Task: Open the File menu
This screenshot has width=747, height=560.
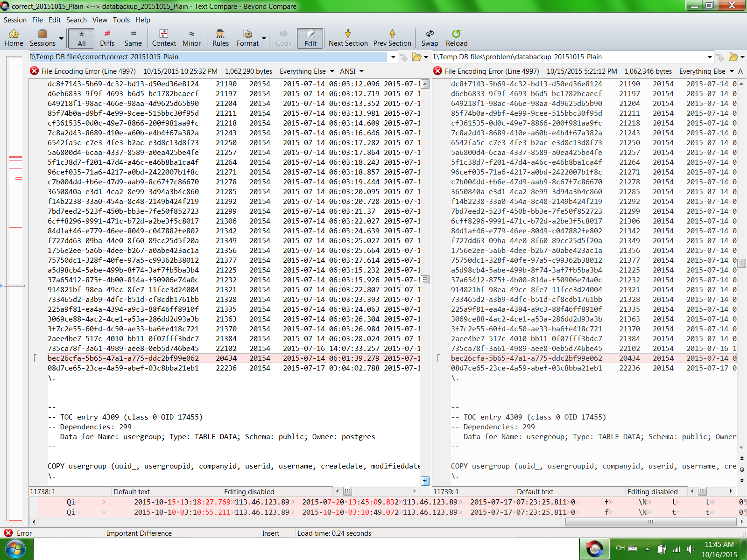Action: [x=37, y=20]
